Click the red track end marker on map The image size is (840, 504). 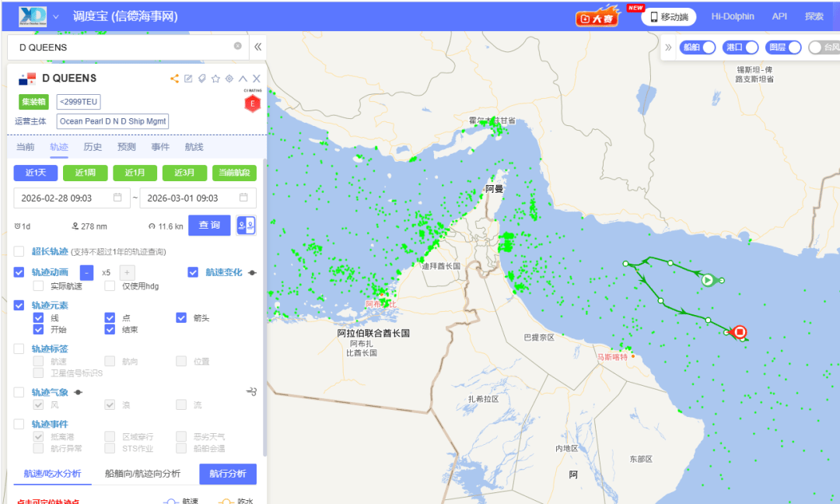(x=740, y=332)
